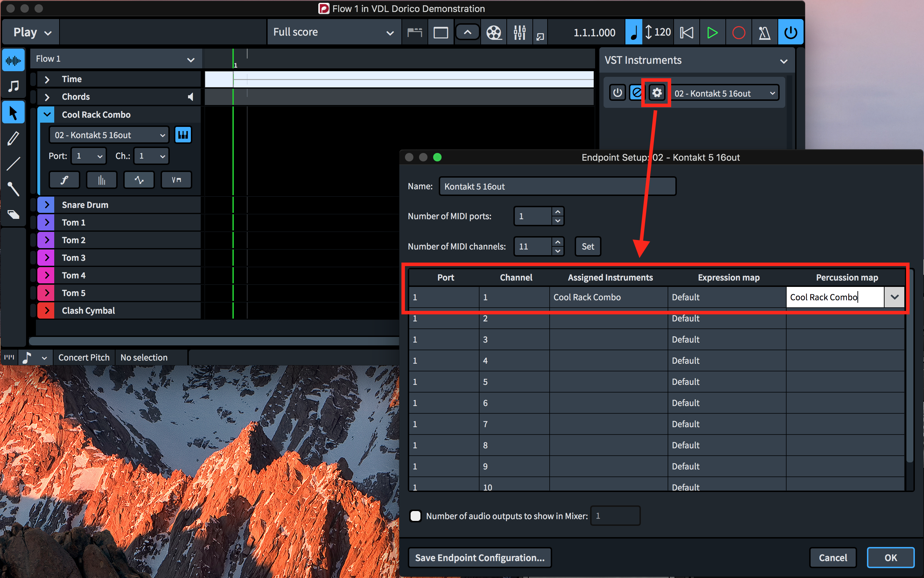924x578 pixels.
Task: Click the Cancel button
Action: 833,558
